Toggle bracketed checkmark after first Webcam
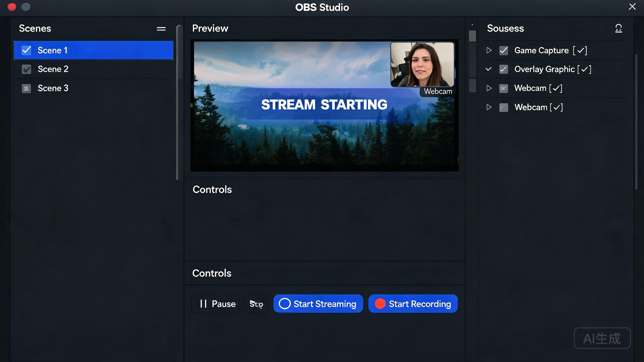The height and width of the screenshot is (362, 644). tap(556, 88)
